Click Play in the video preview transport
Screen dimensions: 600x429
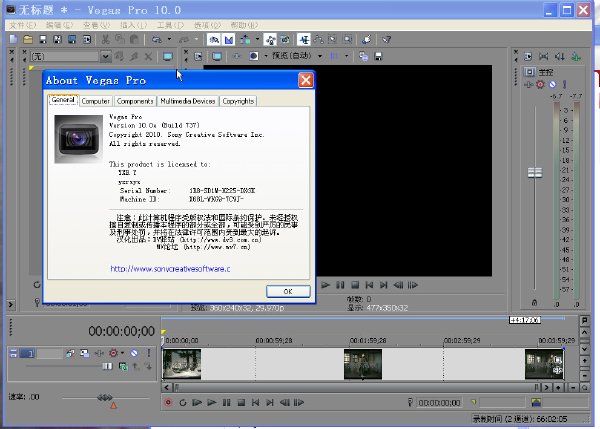click(x=326, y=285)
